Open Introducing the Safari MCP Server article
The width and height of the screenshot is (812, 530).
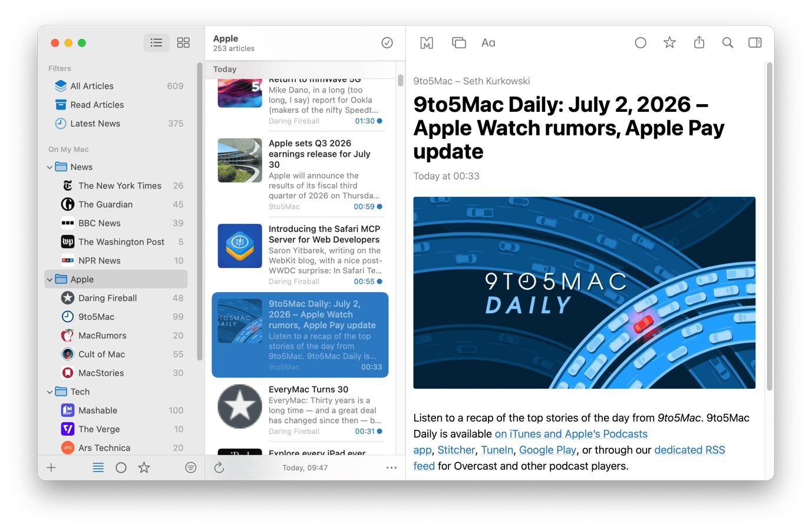coord(300,254)
